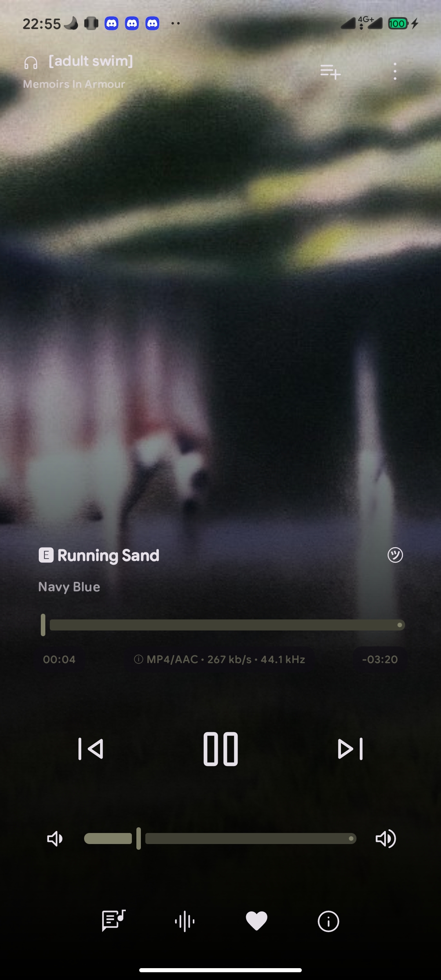
Task: Tap the Running Sand song title
Action: point(108,555)
